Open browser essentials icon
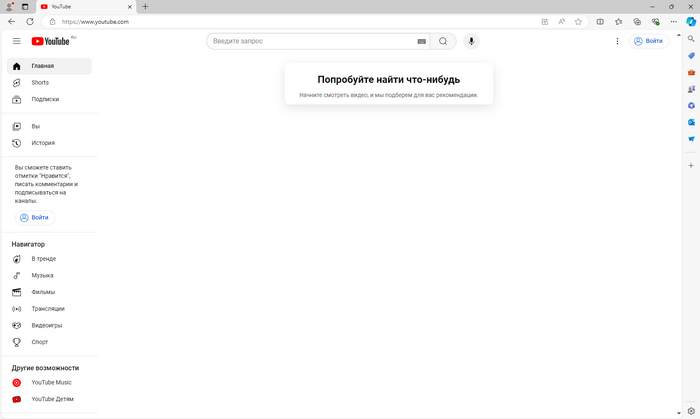Viewport: 700px width, 419px height. 655,21
